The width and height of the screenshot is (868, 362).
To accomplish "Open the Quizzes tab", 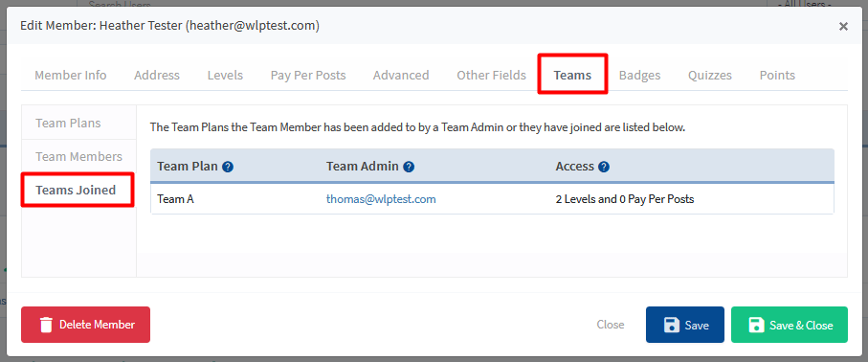I will point(710,76).
